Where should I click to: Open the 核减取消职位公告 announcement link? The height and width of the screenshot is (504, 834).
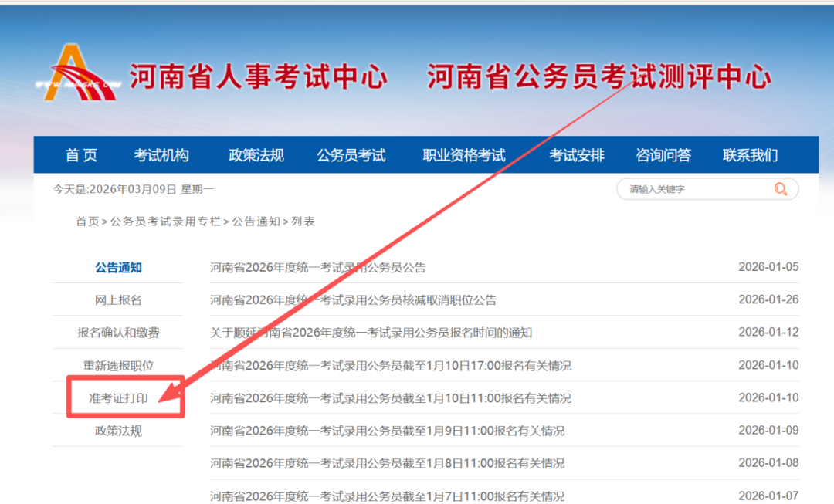pos(353,300)
